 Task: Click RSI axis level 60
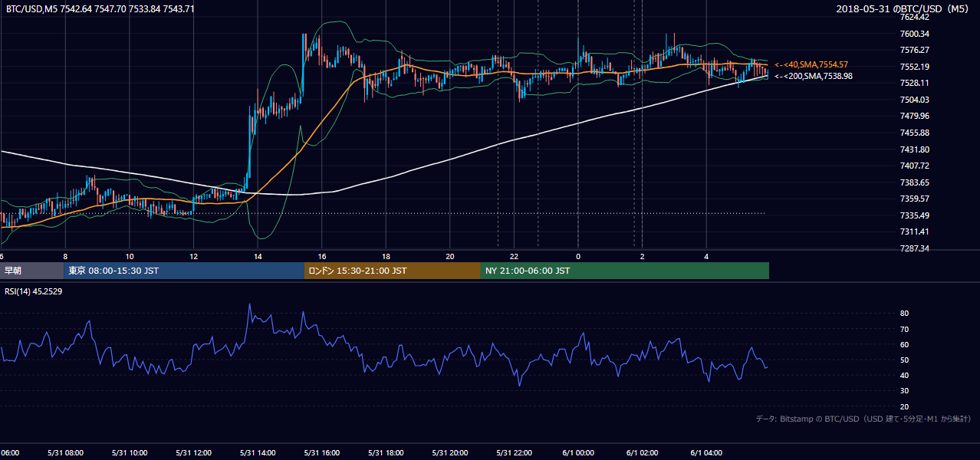point(904,344)
